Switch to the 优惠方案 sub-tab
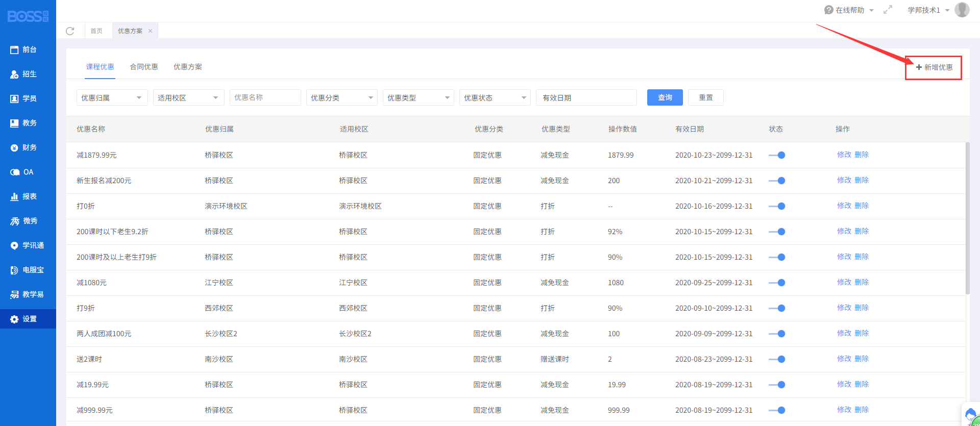The image size is (980, 426). tap(188, 67)
